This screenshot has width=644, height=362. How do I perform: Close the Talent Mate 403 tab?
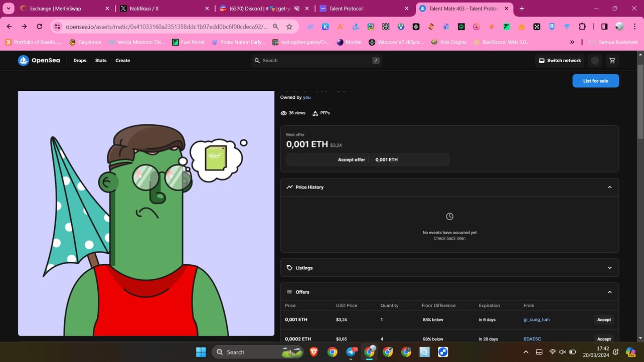tap(507, 9)
